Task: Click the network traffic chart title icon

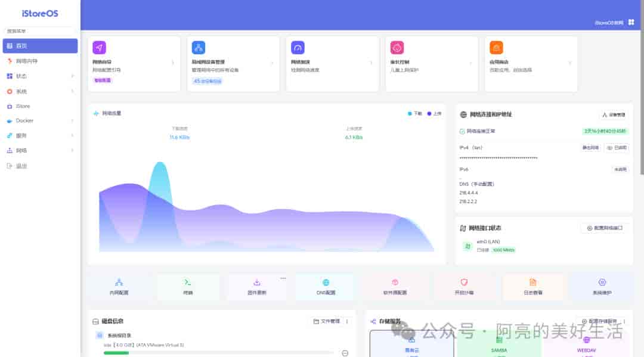Action: coord(96,113)
